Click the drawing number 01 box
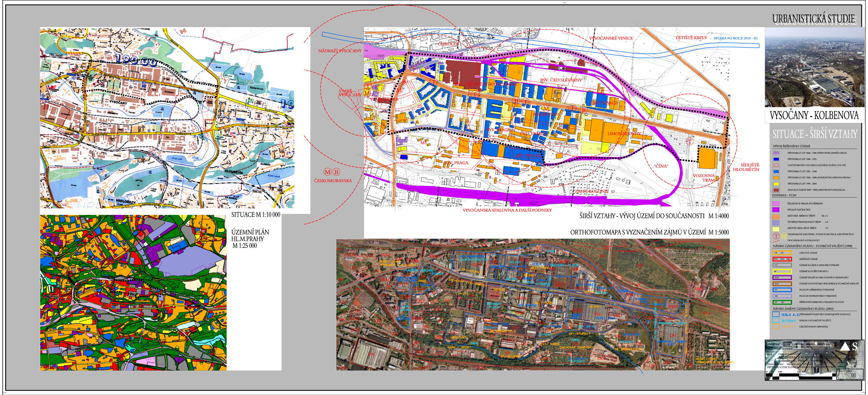868x395 pixels. coord(850,374)
